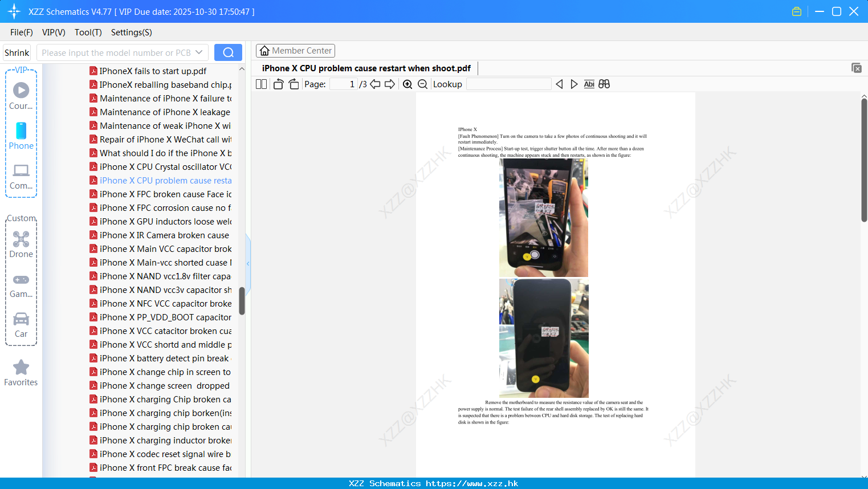
Task: Find previous lookup match triangle
Action: [x=560, y=84]
